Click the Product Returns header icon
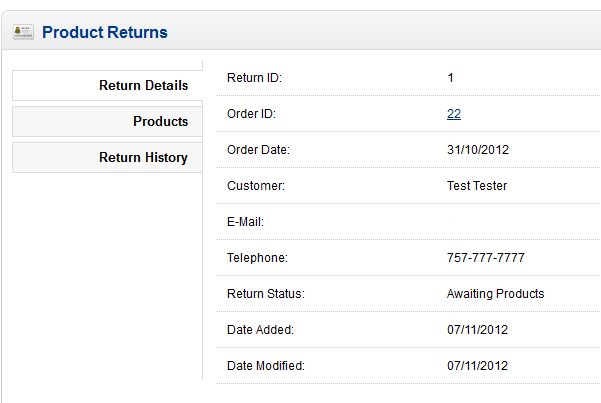Image resolution: width=601 pixels, height=403 pixels. tap(23, 32)
